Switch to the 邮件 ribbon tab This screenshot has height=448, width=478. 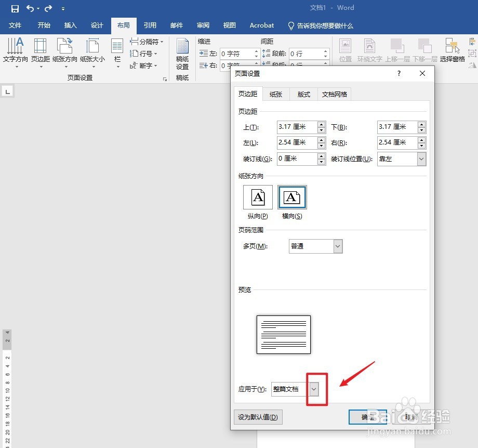click(x=177, y=25)
